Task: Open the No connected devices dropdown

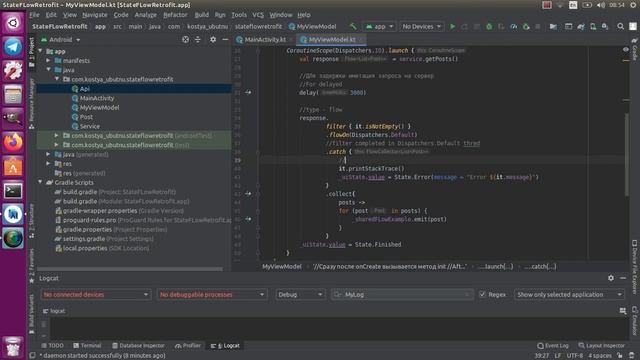Action: 96,295
